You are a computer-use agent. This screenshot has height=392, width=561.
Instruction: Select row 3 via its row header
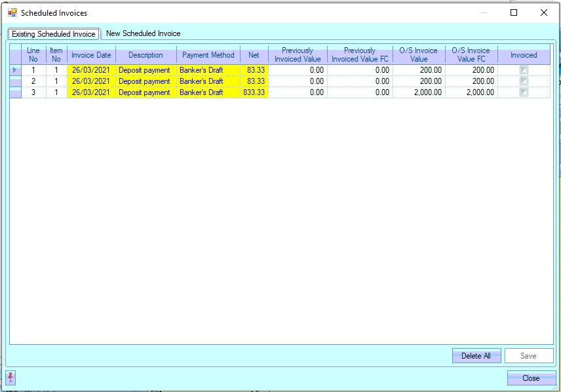tap(16, 92)
